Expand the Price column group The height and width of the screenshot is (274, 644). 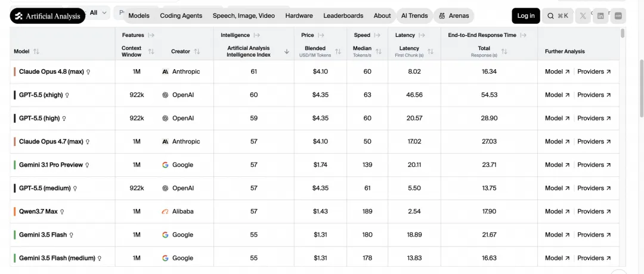321,35
